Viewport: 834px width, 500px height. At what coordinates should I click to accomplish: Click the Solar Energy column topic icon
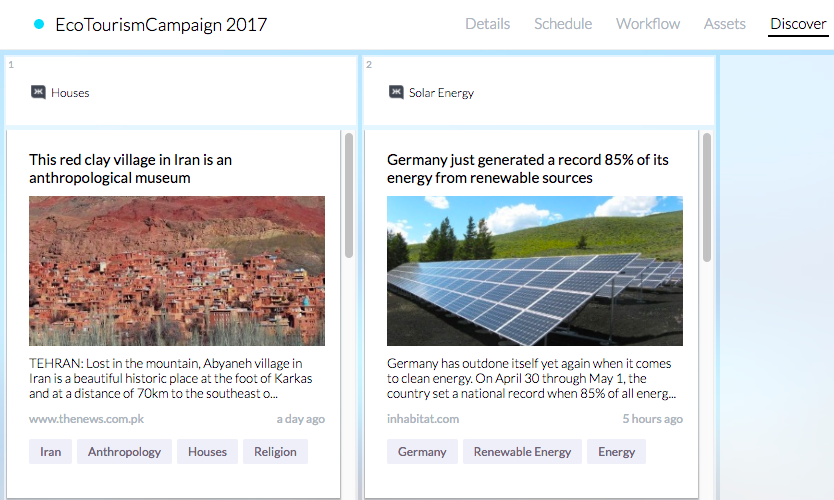[396, 92]
